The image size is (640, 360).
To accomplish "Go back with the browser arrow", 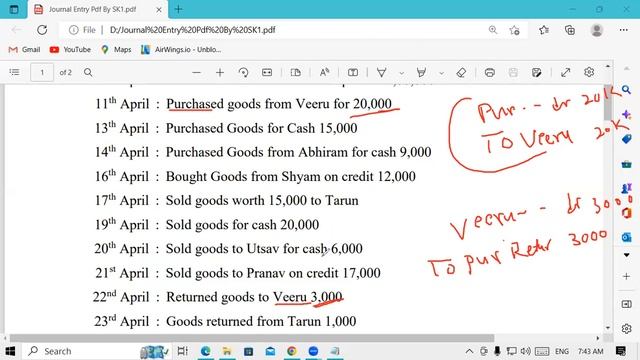I will (x=16, y=30).
